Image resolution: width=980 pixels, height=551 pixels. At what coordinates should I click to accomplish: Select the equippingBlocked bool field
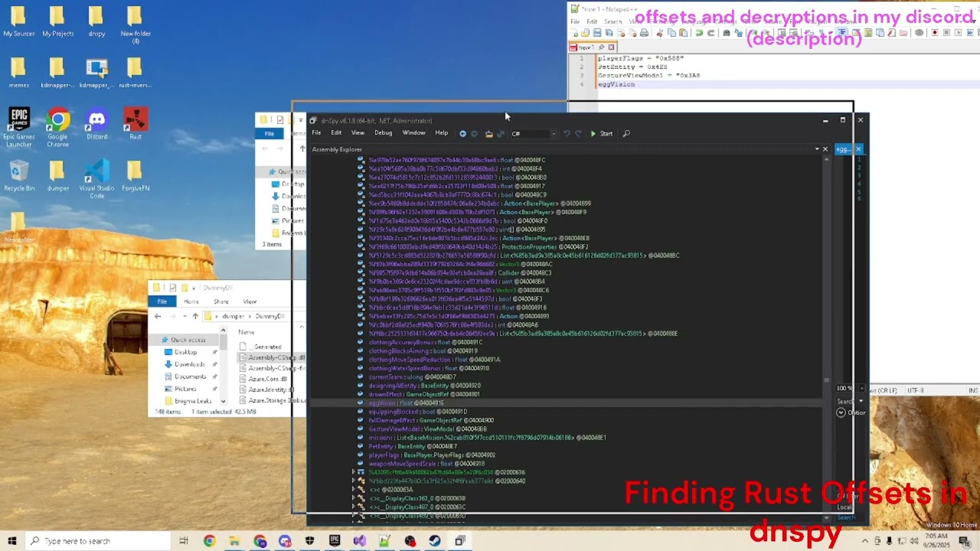point(412,412)
